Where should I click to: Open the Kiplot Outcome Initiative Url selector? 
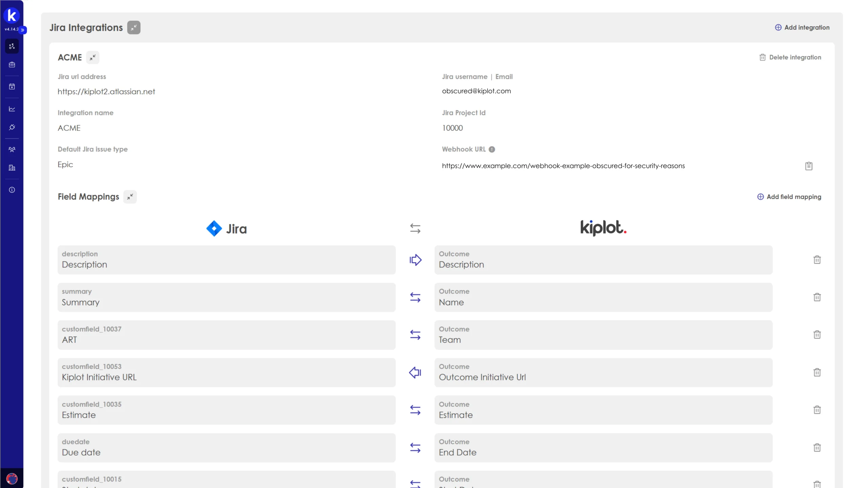pyautogui.click(x=604, y=373)
